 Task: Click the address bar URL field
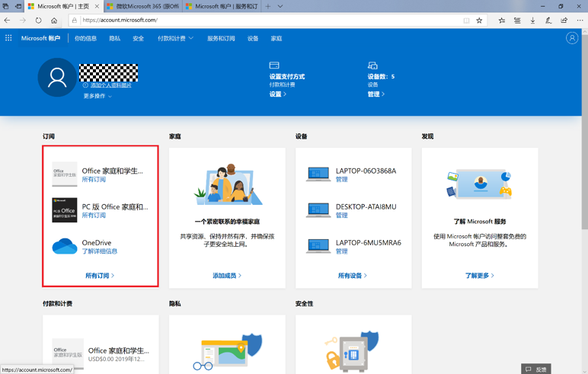[267, 21]
